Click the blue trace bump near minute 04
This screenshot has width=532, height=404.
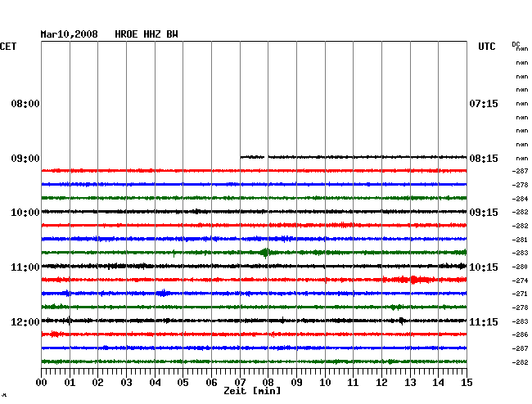click(164, 293)
